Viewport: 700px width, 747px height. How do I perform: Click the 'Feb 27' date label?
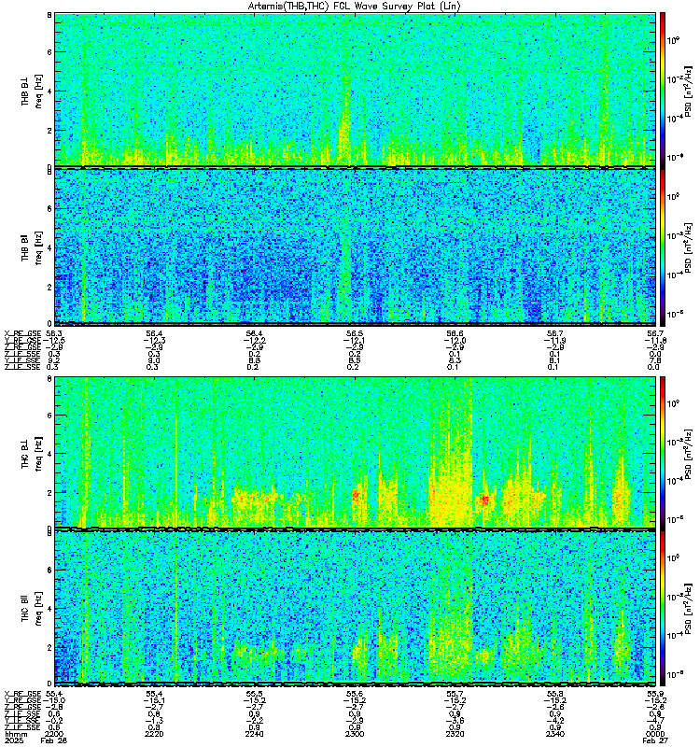[x=655, y=740]
